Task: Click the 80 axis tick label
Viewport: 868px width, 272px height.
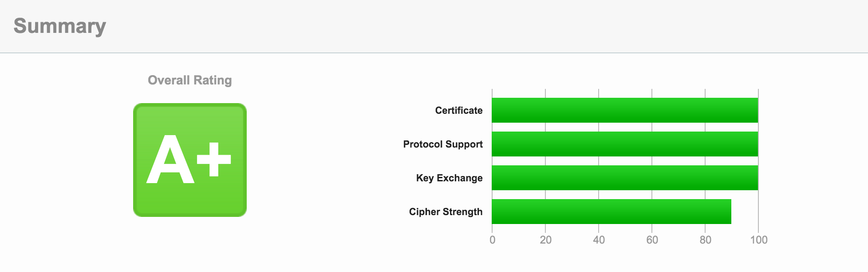Action: pyautogui.click(x=705, y=240)
